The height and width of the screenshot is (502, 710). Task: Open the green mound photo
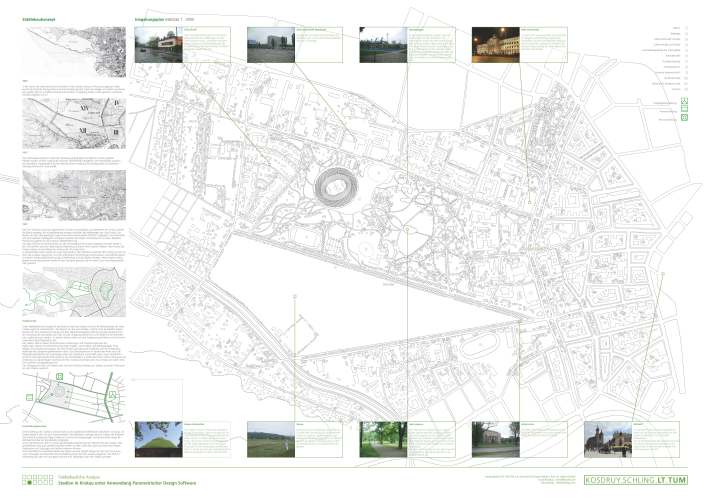159,439
